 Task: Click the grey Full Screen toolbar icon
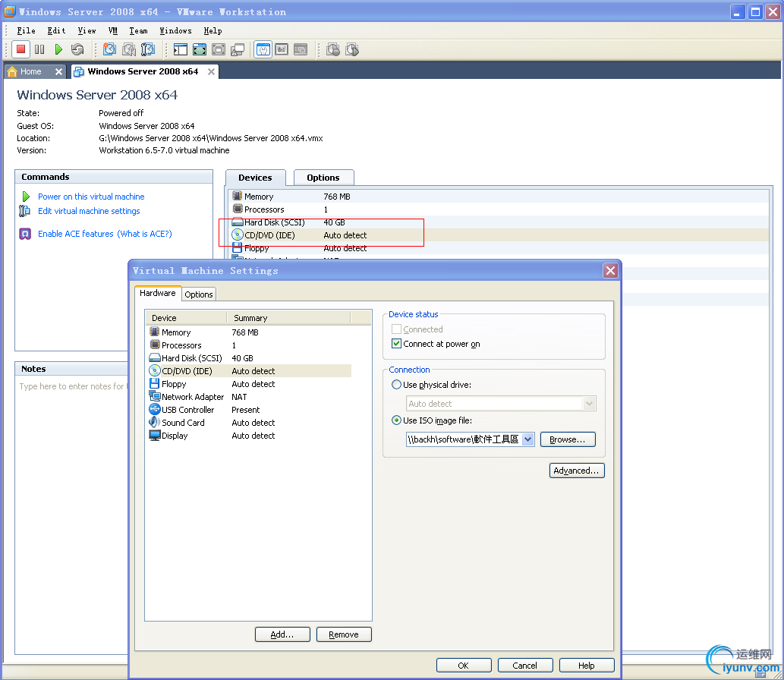[x=219, y=49]
